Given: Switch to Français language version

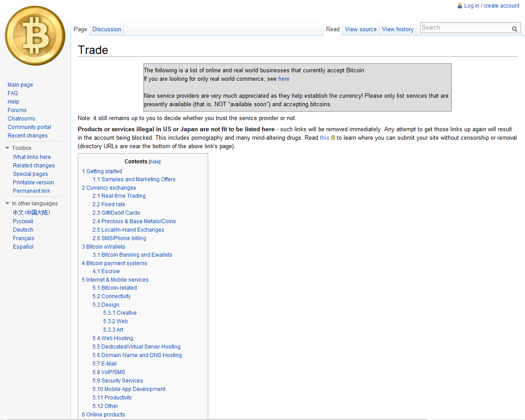Looking at the screenshot, I should [23, 238].
